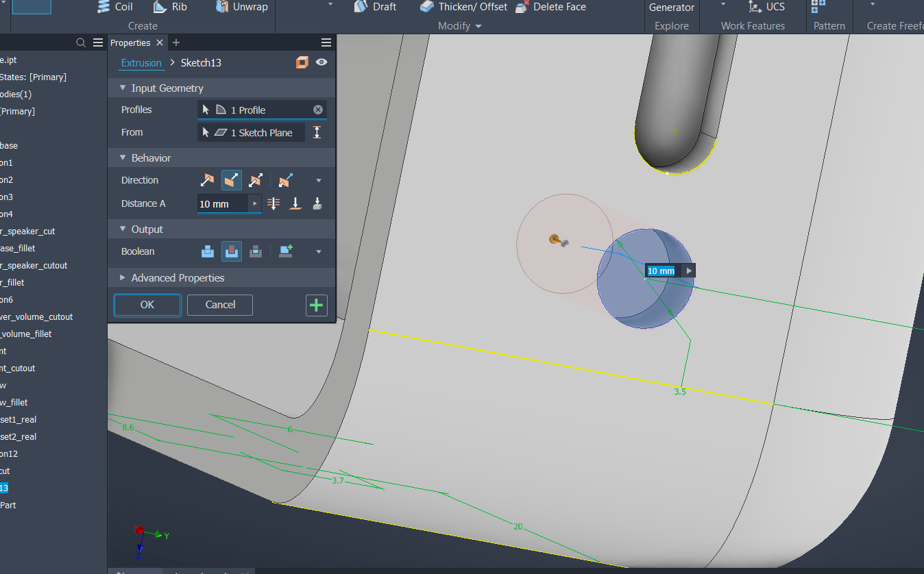Choose To Next extent icon
924x574 pixels.
(317, 203)
